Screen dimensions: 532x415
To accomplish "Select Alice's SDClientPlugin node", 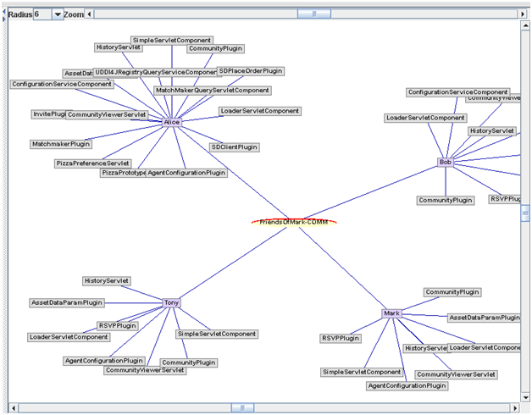I will click(x=234, y=147).
